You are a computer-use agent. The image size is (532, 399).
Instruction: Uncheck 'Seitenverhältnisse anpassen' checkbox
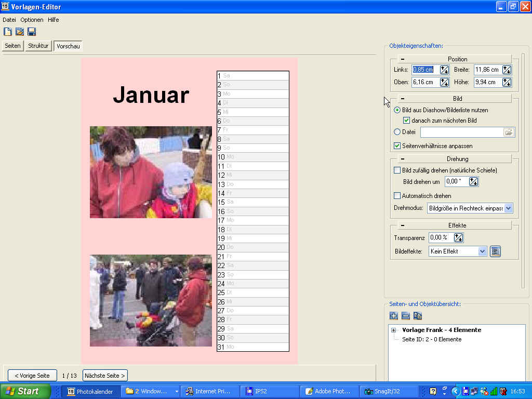pyautogui.click(x=397, y=146)
